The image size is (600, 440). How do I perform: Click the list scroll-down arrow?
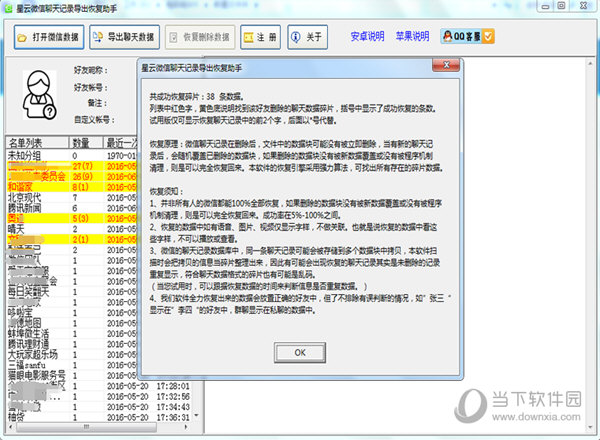coord(197,416)
